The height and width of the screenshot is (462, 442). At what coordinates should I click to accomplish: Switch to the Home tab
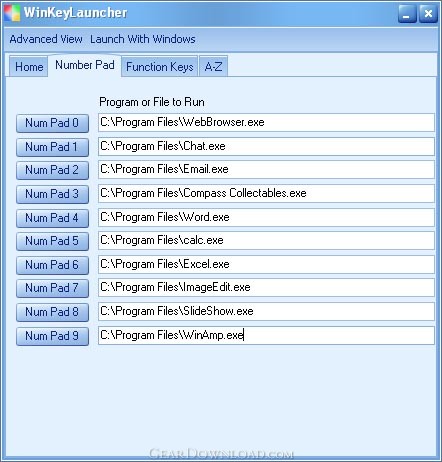click(29, 67)
